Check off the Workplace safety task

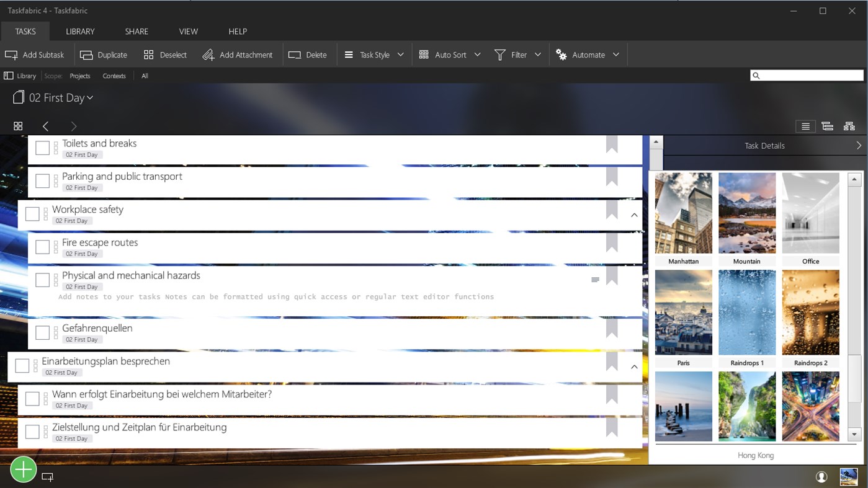(33, 213)
